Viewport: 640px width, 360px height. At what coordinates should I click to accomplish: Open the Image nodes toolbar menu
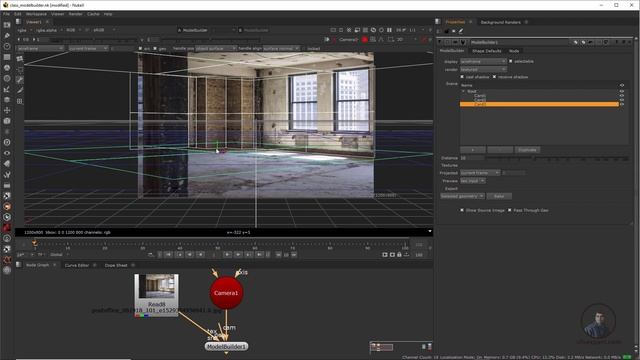click(x=7, y=25)
